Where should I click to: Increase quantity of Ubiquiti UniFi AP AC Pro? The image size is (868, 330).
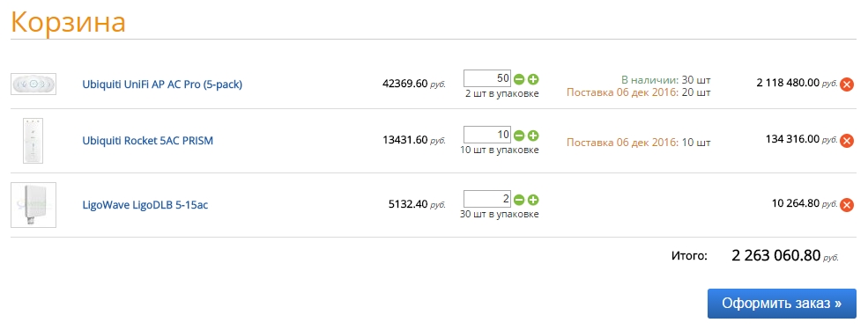533,79
